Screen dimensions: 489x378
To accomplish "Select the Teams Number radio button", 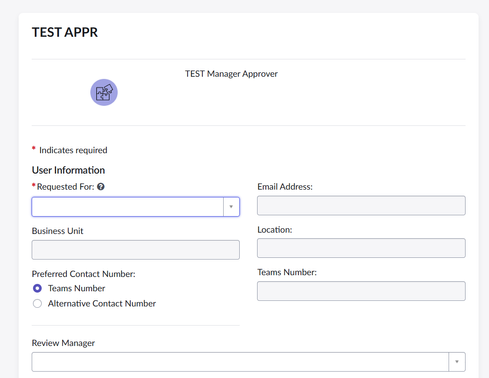I will pyautogui.click(x=37, y=288).
